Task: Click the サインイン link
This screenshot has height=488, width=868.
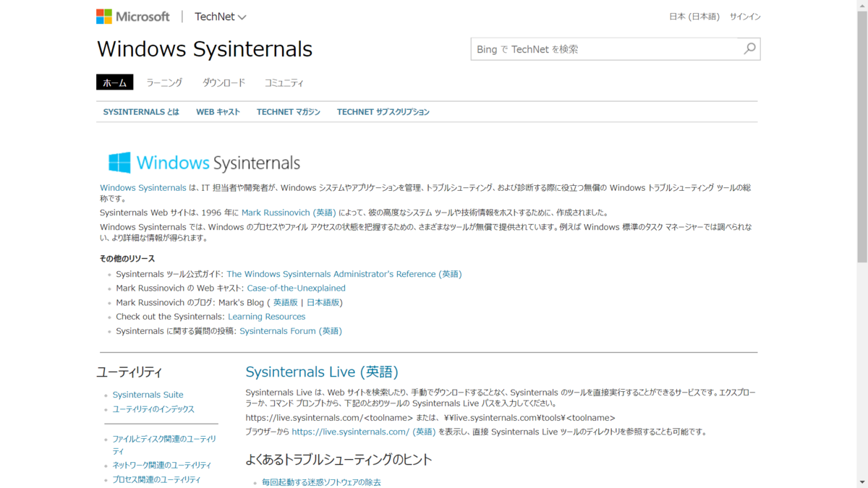Action: (x=745, y=17)
